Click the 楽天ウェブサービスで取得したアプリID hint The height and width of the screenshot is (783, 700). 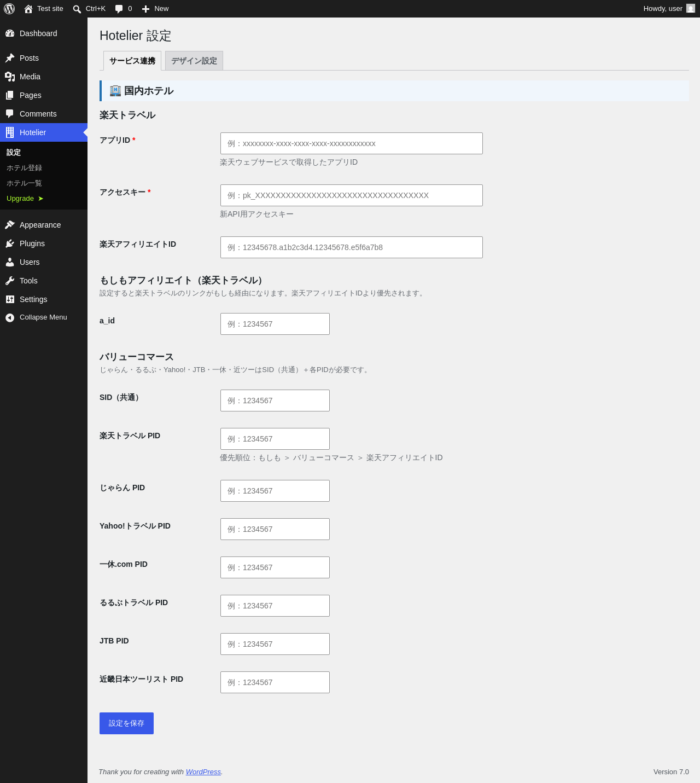[x=289, y=163]
